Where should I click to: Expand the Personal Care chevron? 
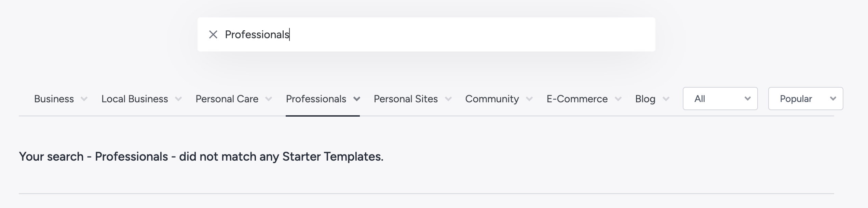(269, 99)
